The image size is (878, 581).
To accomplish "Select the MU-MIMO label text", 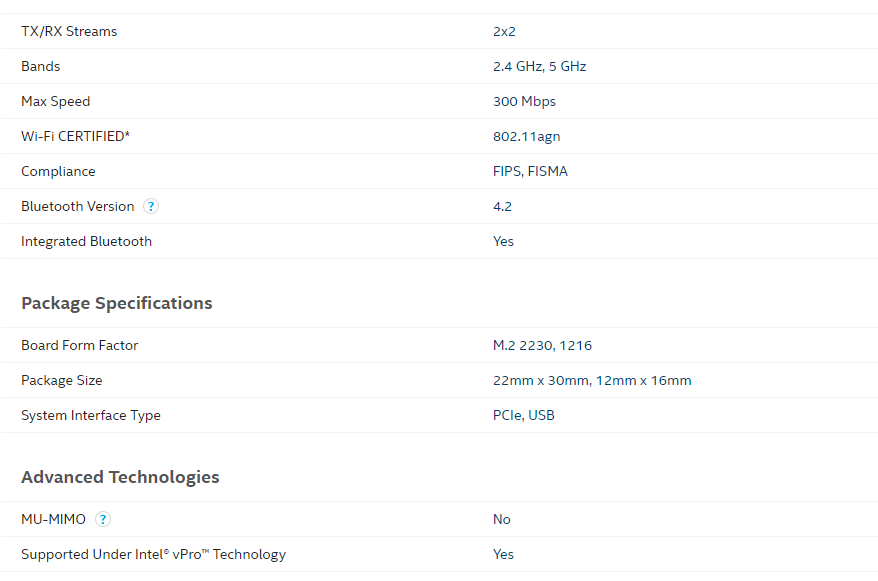I will click(53, 519).
